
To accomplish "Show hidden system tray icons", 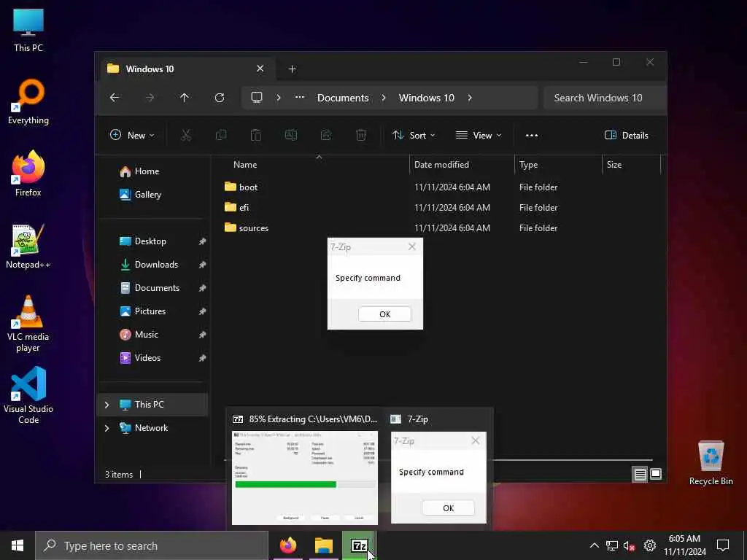I will click(594, 545).
